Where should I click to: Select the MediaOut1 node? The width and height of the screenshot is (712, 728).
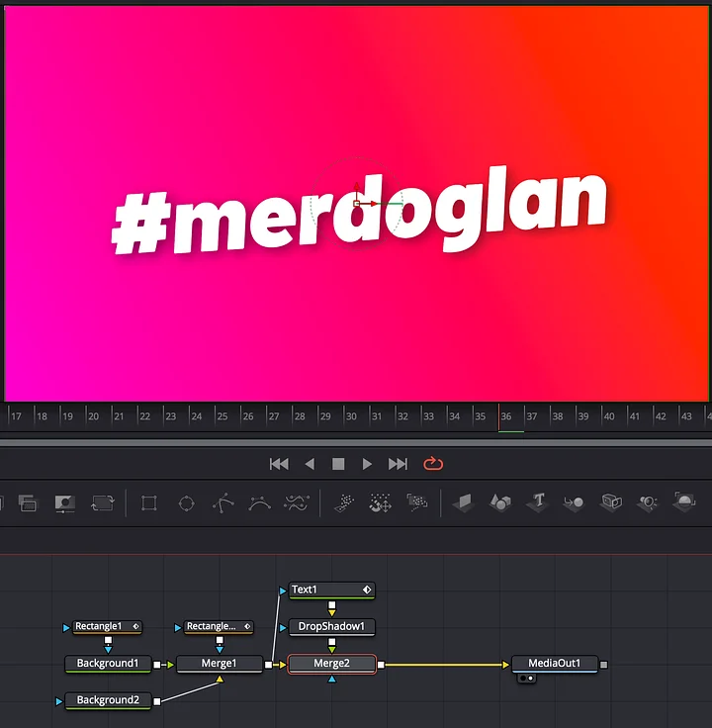pos(554,664)
